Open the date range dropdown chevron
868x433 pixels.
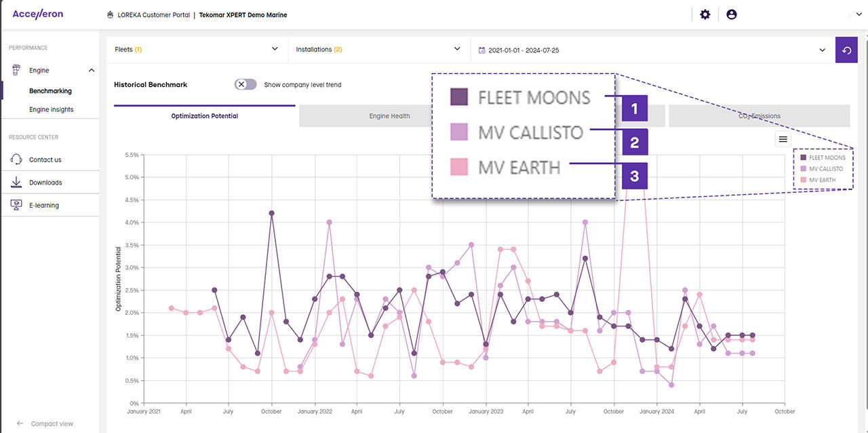(823, 50)
